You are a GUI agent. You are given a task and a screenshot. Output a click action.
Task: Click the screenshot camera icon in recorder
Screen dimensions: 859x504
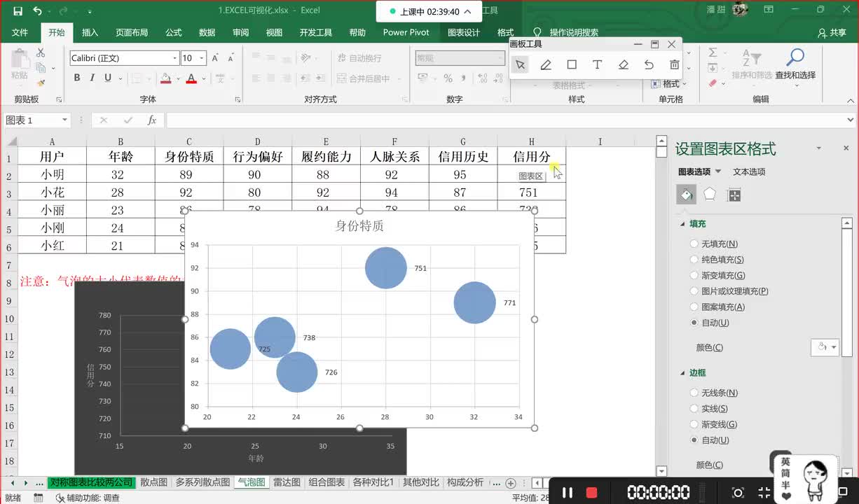pyautogui.click(x=738, y=493)
